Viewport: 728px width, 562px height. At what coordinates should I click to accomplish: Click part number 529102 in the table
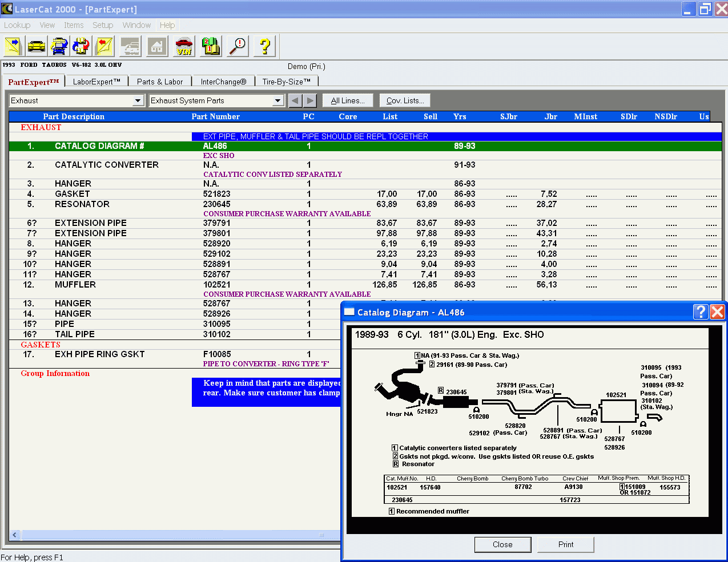coord(217,254)
